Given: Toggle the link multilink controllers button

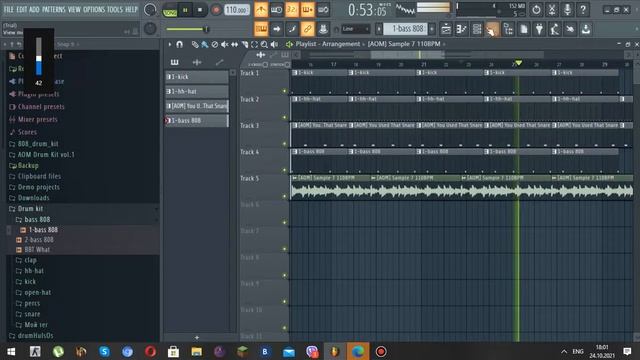Looking at the screenshot, I should pos(307,29).
